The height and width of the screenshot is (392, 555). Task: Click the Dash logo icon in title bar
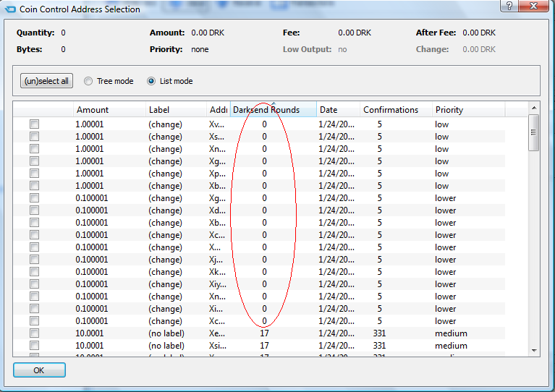pos(10,9)
